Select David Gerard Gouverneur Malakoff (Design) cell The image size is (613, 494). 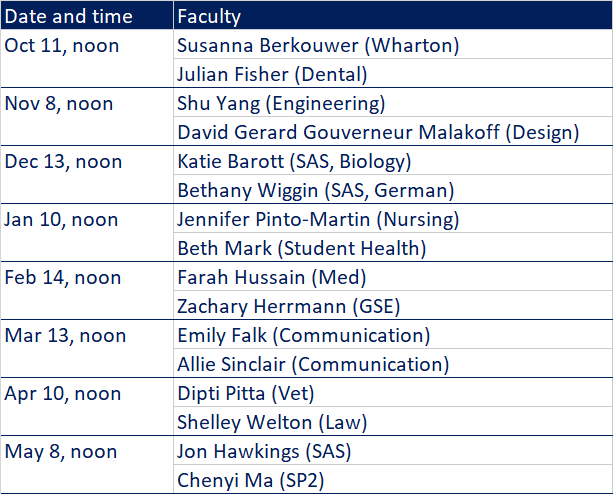pos(393,131)
